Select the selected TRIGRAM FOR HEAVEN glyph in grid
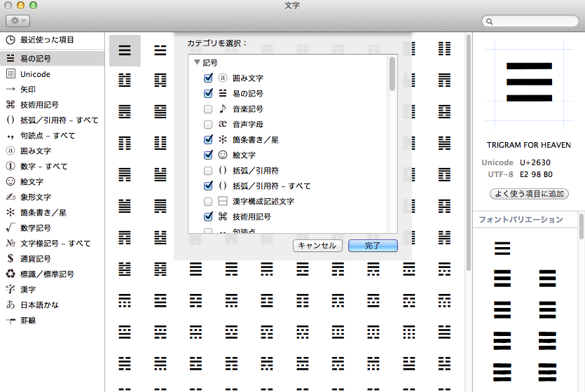 (125, 50)
